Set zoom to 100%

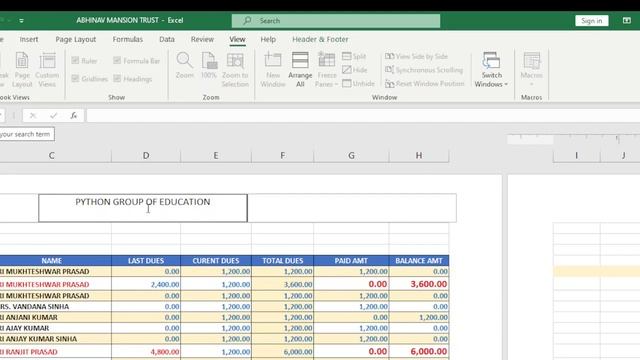coord(209,65)
